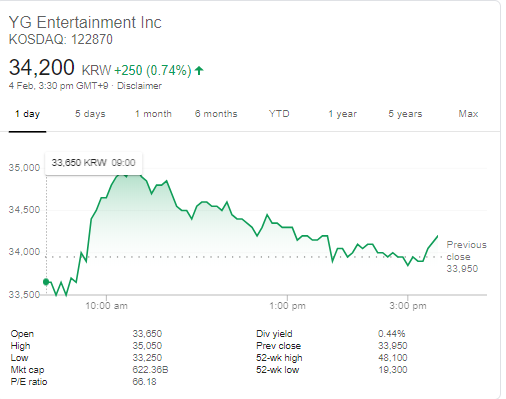This screenshot has height=399, width=506.
Task: Select the 1 day tab
Action: pos(27,114)
